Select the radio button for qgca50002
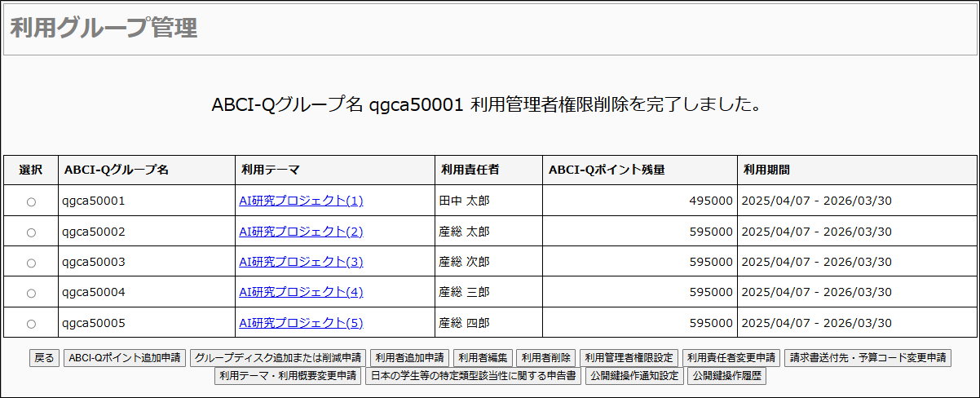The width and height of the screenshot is (980, 398). [31, 232]
